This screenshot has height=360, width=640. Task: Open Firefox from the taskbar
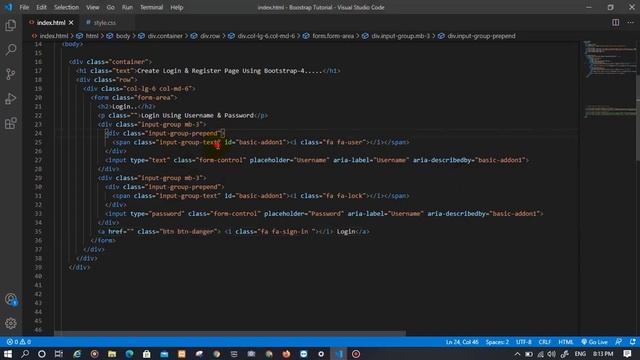[x=286, y=354]
